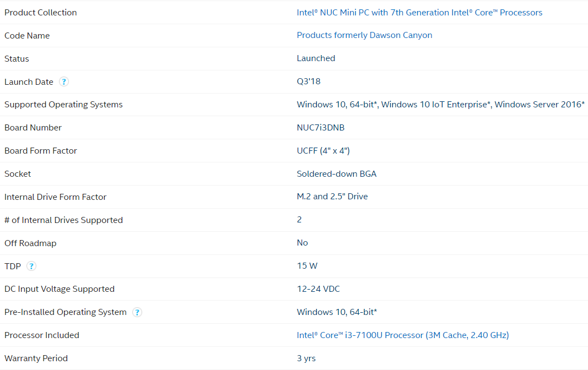
Task: Click the Warranty Period label
Action: [x=36, y=358]
